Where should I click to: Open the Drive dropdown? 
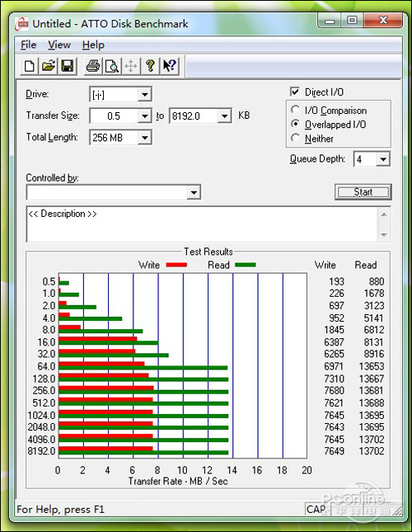pyautogui.click(x=145, y=95)
